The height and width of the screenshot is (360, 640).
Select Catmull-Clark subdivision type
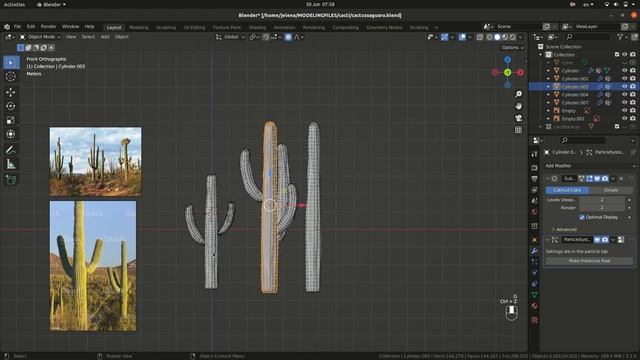[x=567, y=190]
